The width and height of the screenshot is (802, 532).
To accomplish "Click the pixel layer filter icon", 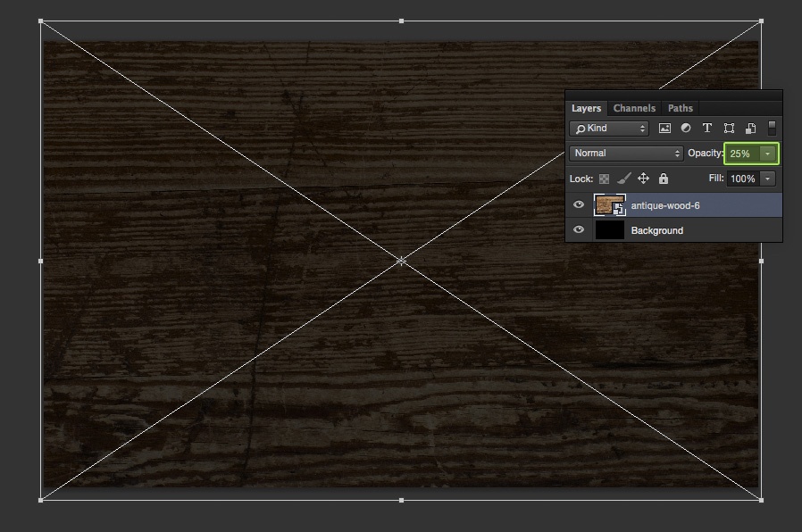I will pyautogui.click(x=664, y=129).
